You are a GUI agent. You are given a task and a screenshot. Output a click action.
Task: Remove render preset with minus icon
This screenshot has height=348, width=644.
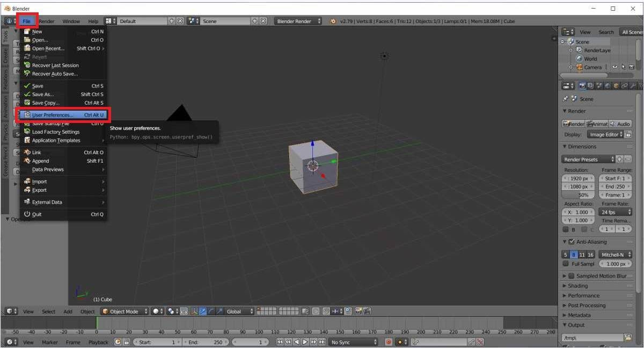coord(628,160)
